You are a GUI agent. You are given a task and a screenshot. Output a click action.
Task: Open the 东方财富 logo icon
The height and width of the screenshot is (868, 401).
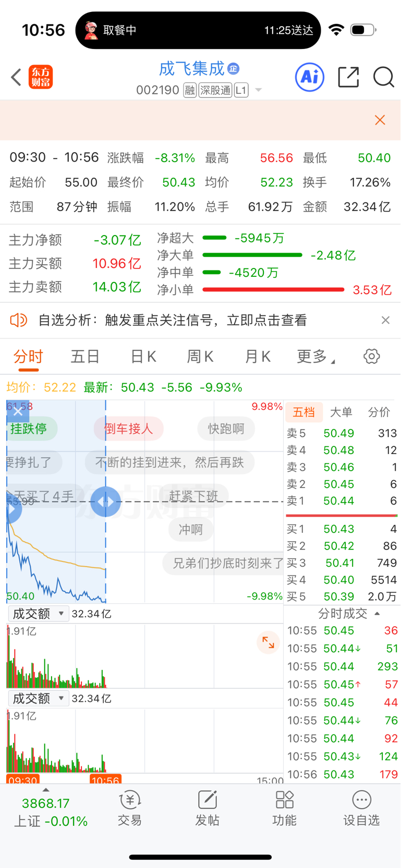pyautogui.click(x=41, y=77)
